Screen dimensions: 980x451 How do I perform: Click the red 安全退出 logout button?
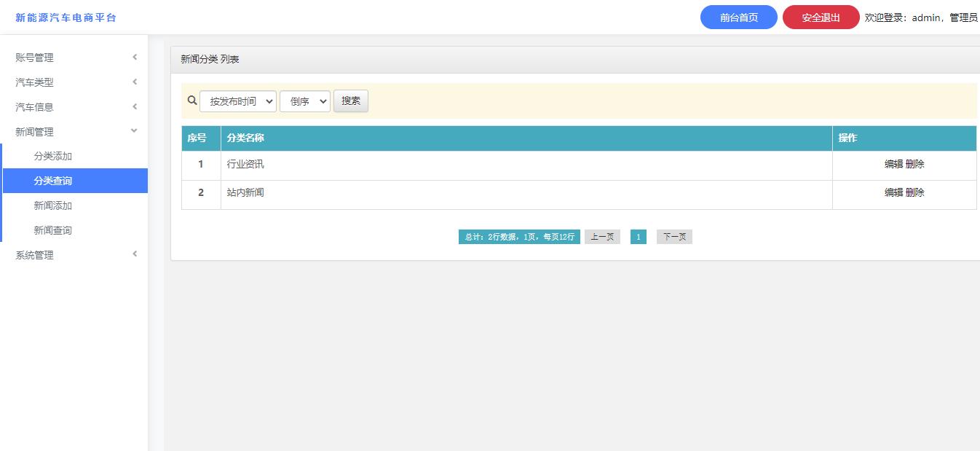pos(821,17)
